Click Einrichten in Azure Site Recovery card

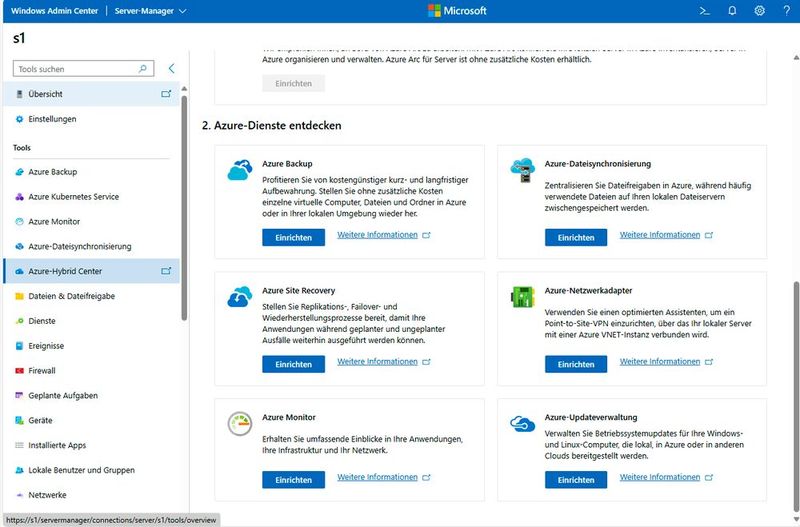[x=293, y=364]
